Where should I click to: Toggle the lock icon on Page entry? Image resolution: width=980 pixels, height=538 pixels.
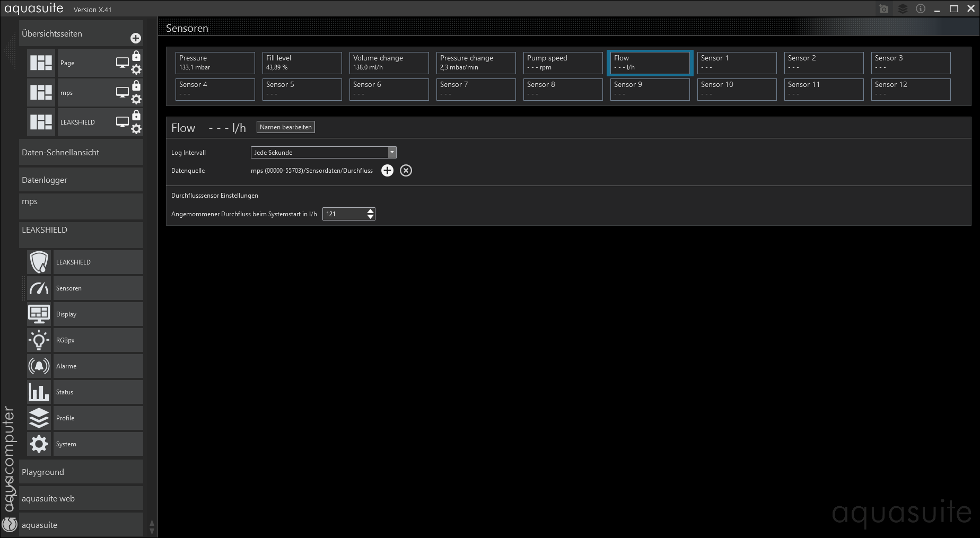pyautogui.click(x=136, y=56)
